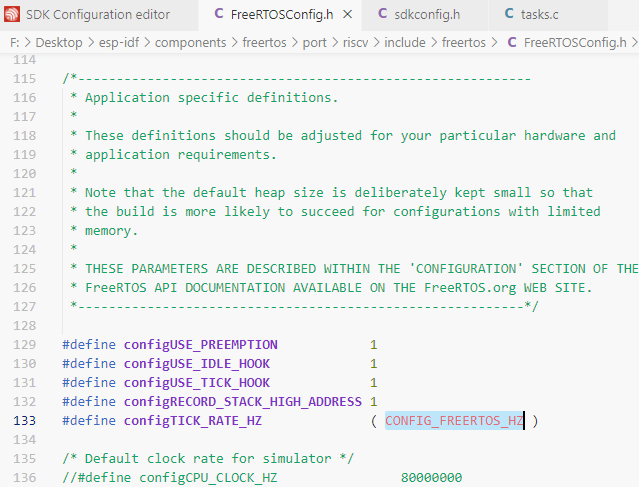Viewport: 639px width, 487px height.
Task: Click the C icon in breadcrumb before FreeRTOSConfig.h
Action: pos(512,42)
